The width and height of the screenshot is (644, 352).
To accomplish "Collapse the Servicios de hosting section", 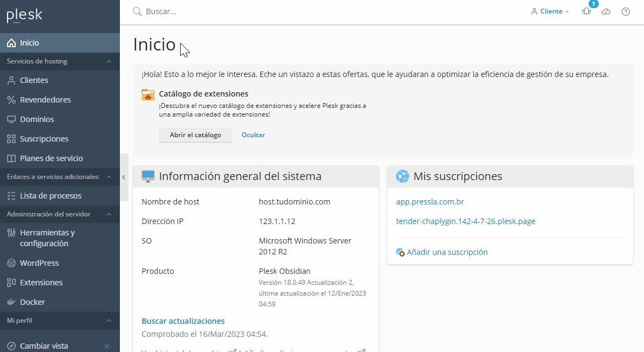I will (109, 62).
